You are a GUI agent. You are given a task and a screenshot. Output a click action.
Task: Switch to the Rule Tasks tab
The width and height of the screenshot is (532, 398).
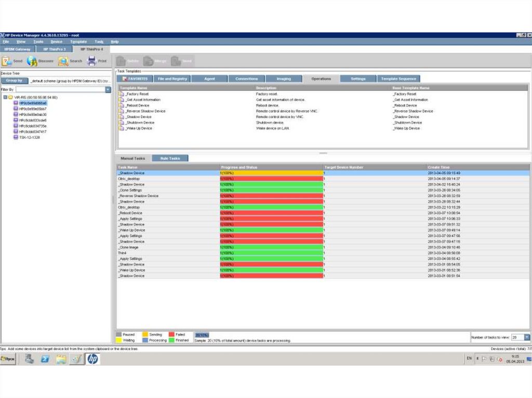point(170,158)
